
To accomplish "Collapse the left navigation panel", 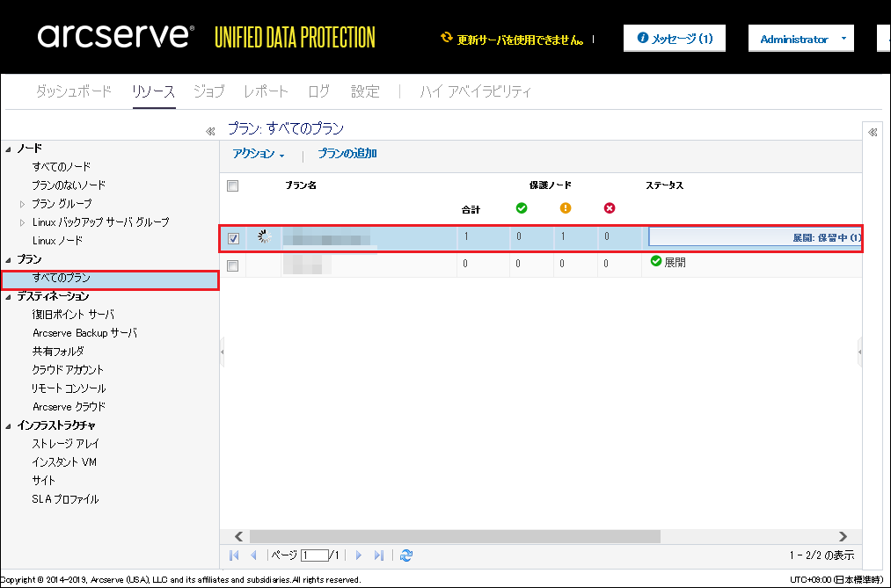I will 210,132.
